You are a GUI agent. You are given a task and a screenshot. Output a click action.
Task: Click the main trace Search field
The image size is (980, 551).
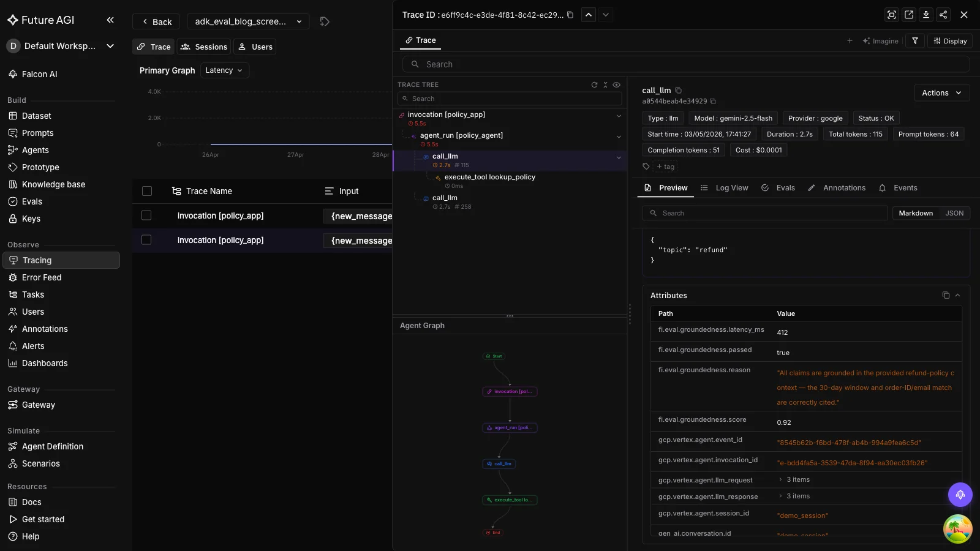pos(686,64)
